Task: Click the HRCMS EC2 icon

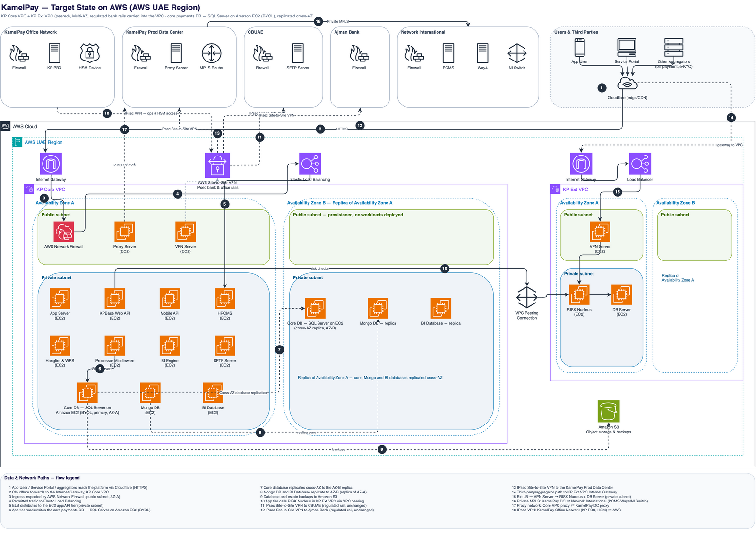Action: pyautogui.click(x=225, y=298)
